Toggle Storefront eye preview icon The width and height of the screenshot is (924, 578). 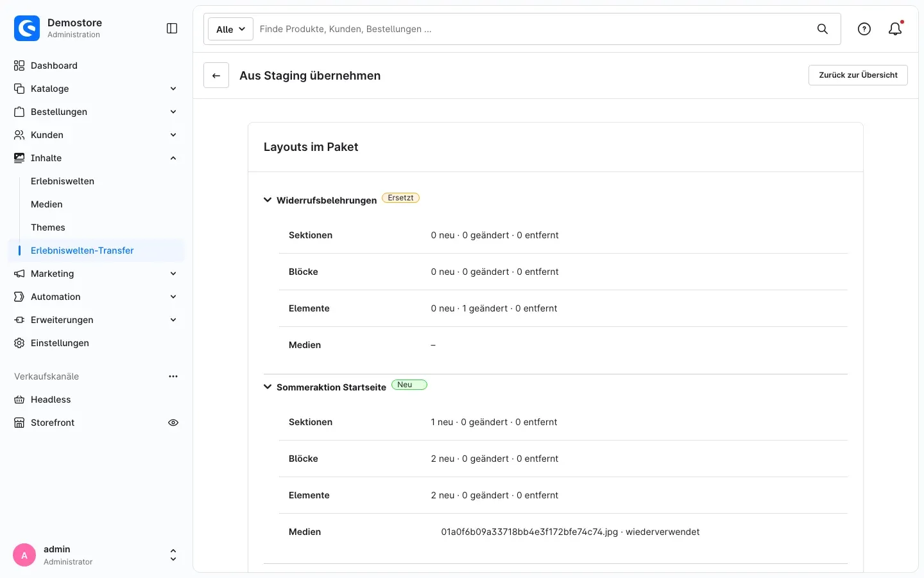click(x=173, y=423)
